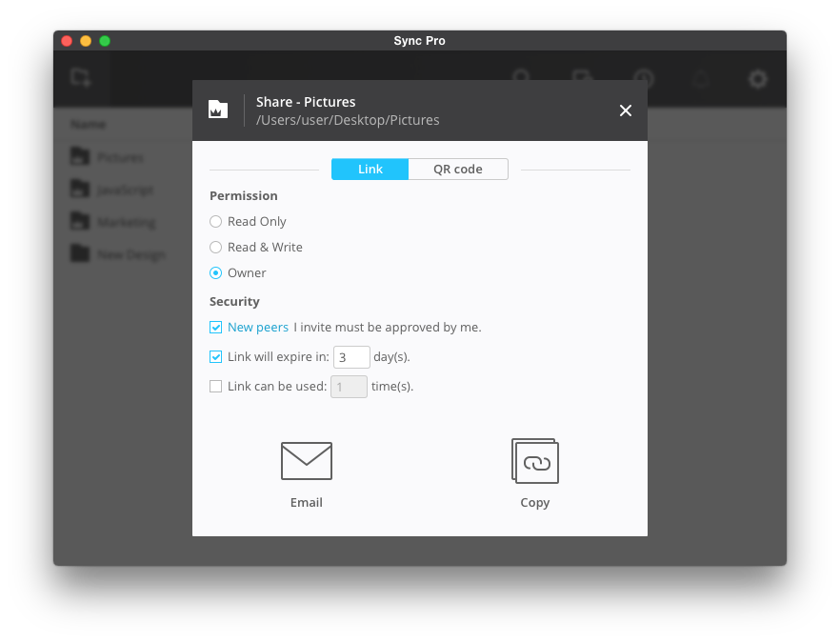Click the expiry days input field
Image resolution: width=840 pixels, height=642 pixels.
click(x=351, y=357)
